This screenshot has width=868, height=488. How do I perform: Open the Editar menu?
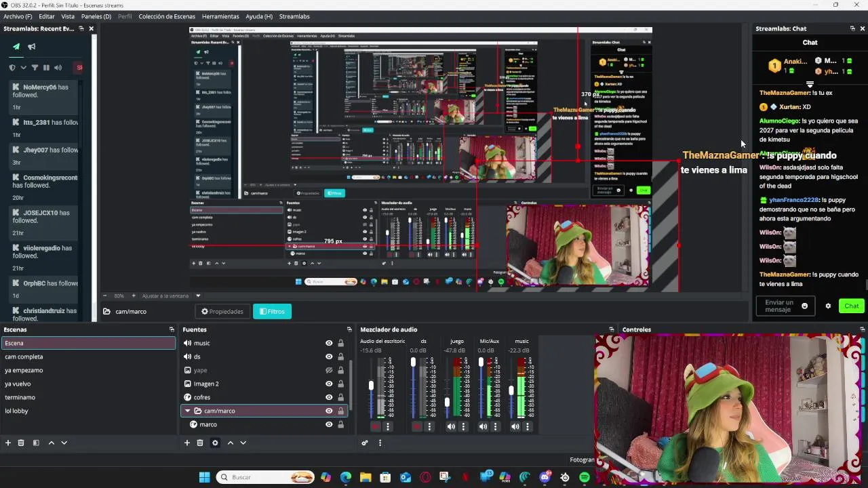click(x=47, y=16)
